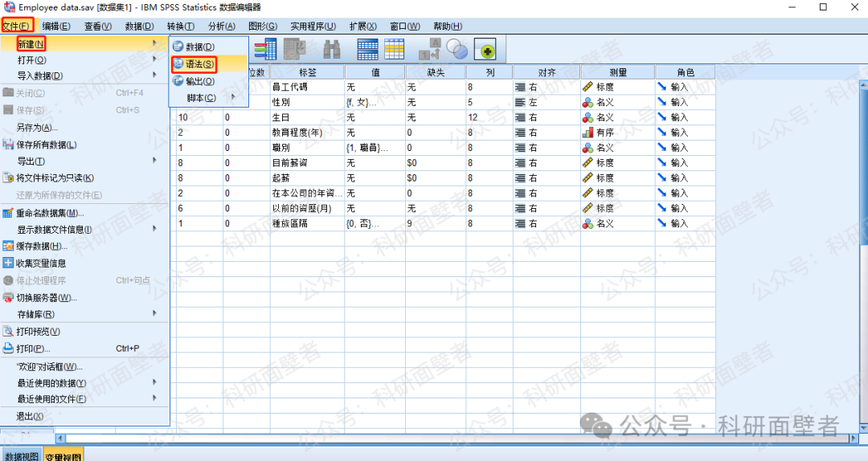Image resolution: width=868 pixels, height=461 pixels.
Task: Open the 实用程序(U) menu
Action: [313, 26]
